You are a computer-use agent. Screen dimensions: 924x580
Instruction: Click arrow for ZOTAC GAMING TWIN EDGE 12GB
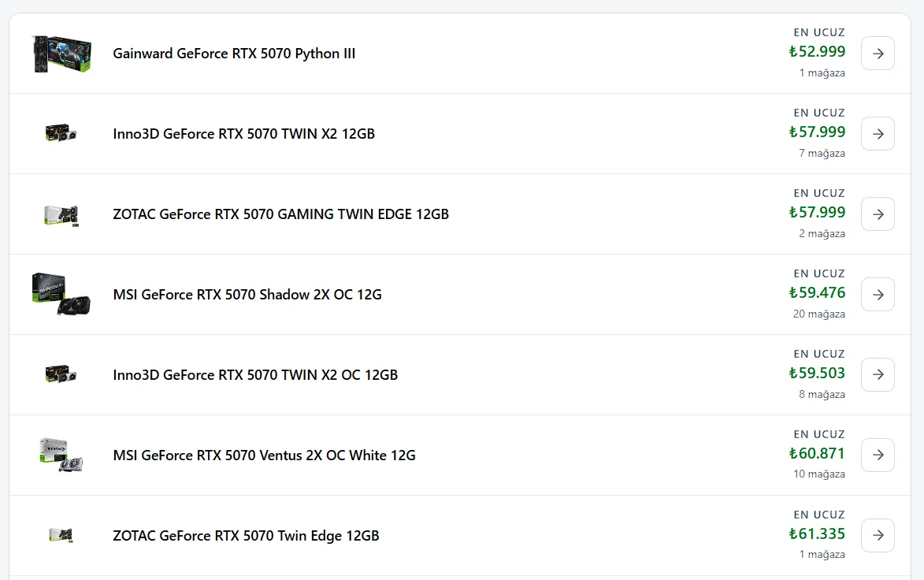[878, 214]
